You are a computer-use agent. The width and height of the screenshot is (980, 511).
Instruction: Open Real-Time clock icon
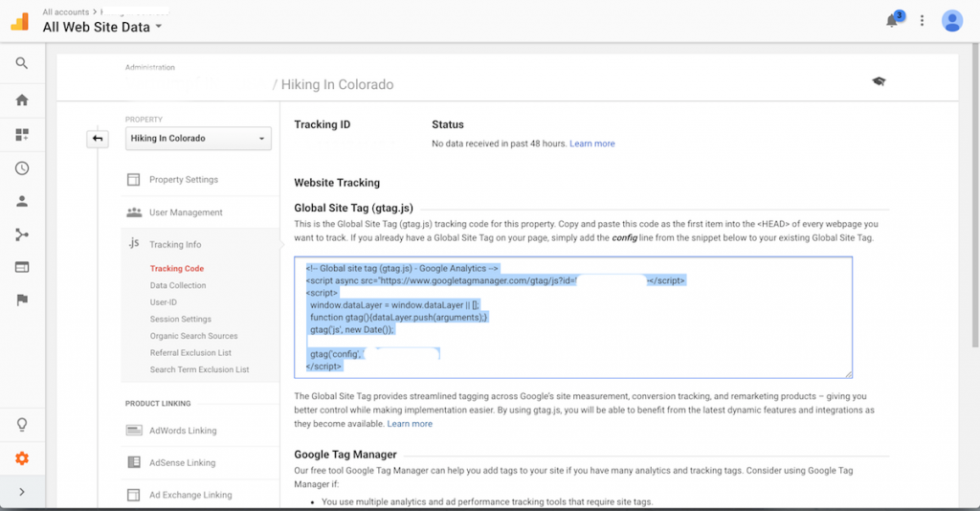tap(22, 168)
